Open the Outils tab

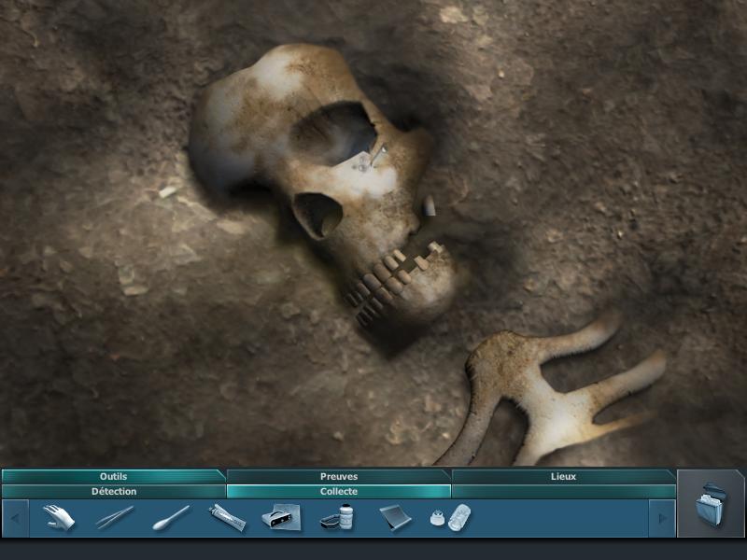click(x=113, y=476)
